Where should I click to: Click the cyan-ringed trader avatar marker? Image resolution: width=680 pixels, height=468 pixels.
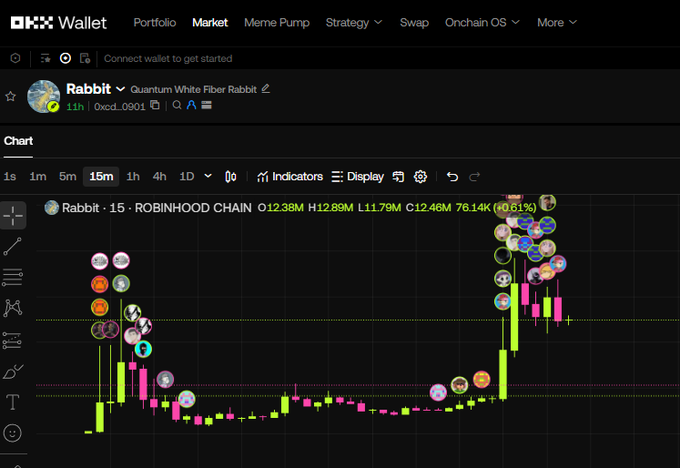click(x=143, y=349)
